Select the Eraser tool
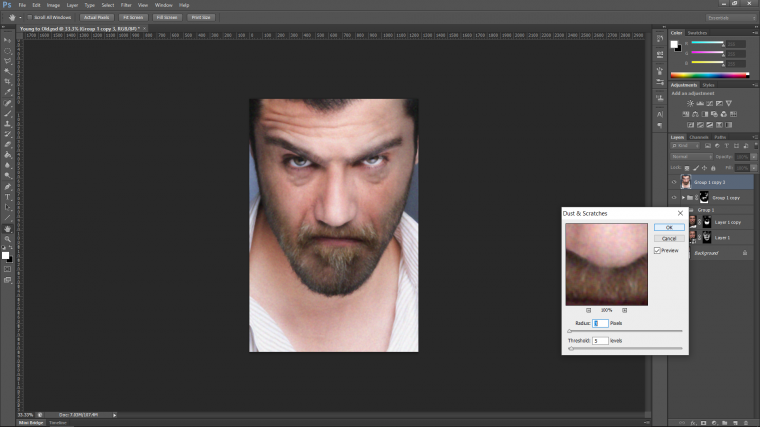 [x=7, y=144]
